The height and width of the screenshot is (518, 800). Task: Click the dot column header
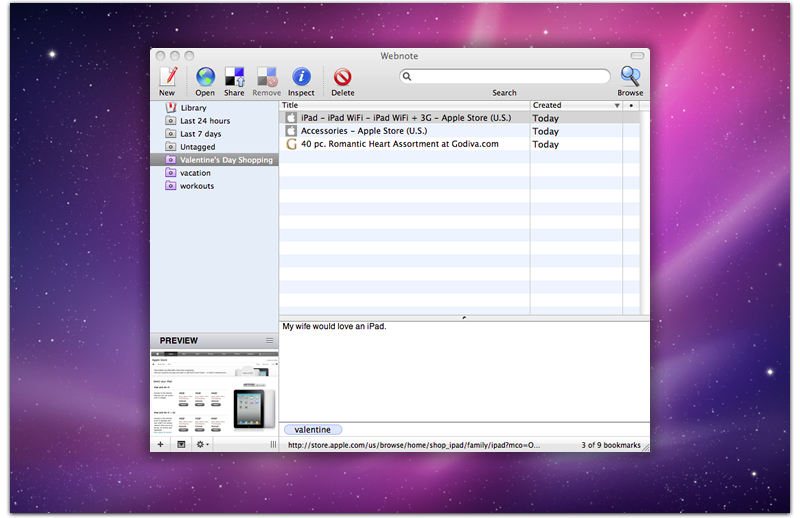click(x=631, y=105)
